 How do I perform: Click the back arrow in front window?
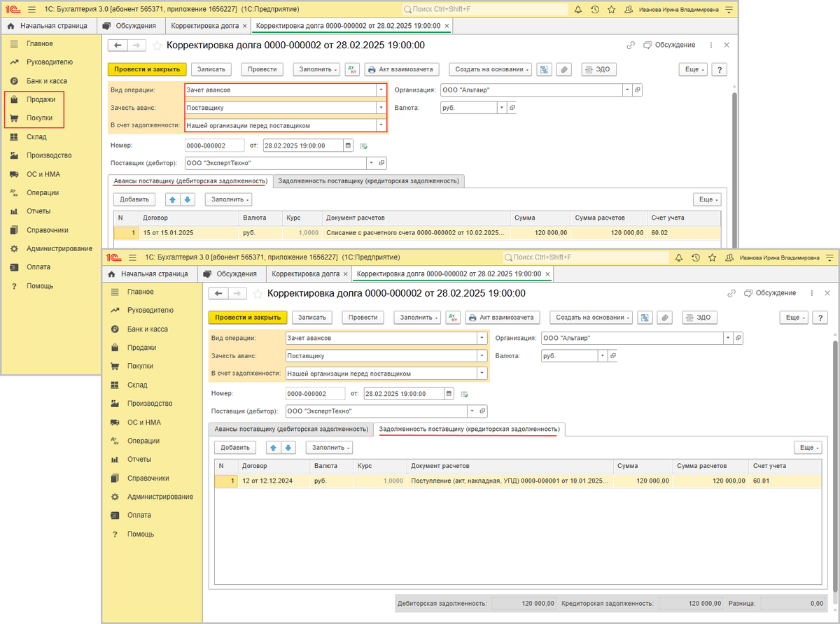(x=219, y=293)
